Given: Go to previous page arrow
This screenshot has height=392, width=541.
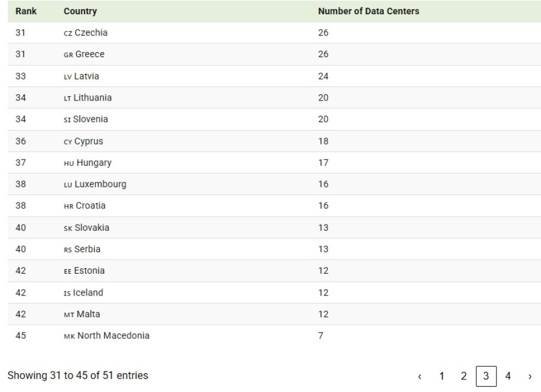Looking at the screenshot, I should coord(420,376).
